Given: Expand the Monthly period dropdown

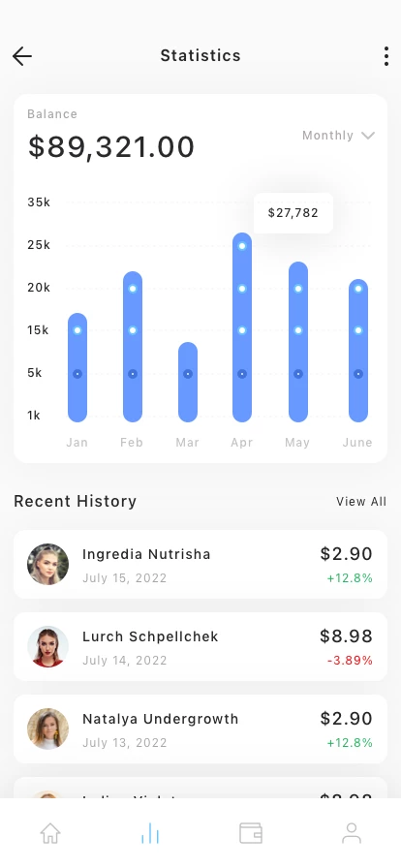Looking at the screenshot, I should point(338,136).
